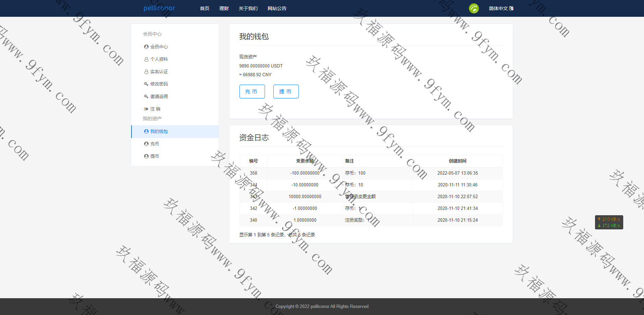Click the green user avatar icon
This screenshot has height=315, width=644.
coord(474,8)
